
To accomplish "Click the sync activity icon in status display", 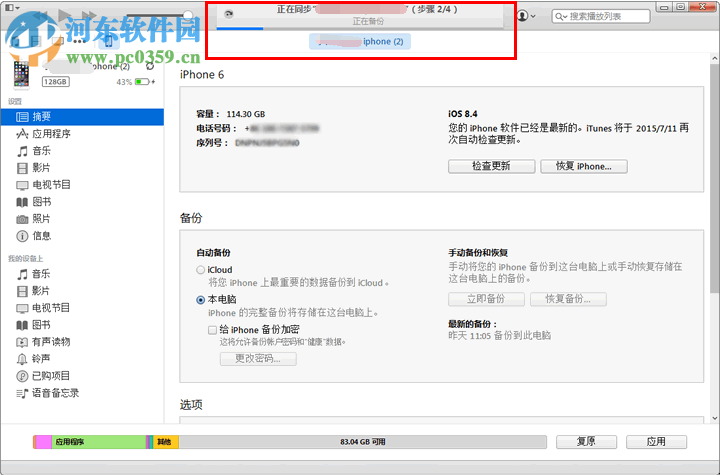I will point(228,14).
